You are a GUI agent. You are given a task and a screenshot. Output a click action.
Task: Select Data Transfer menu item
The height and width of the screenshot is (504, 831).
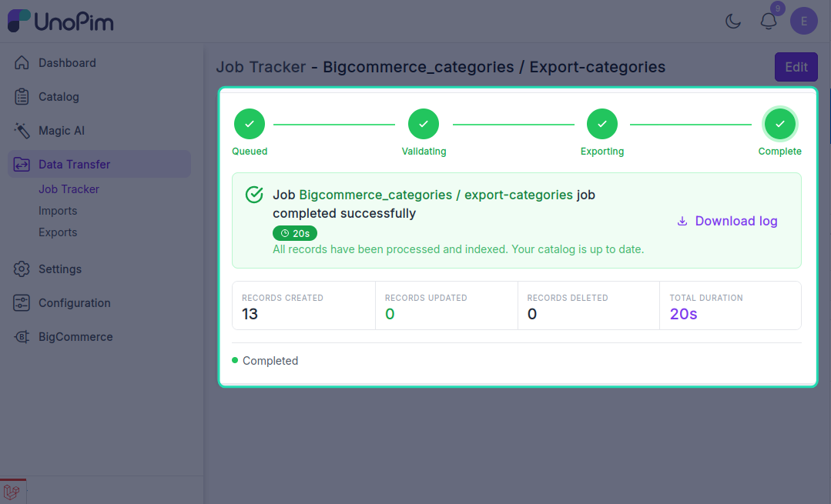[99, 164]
